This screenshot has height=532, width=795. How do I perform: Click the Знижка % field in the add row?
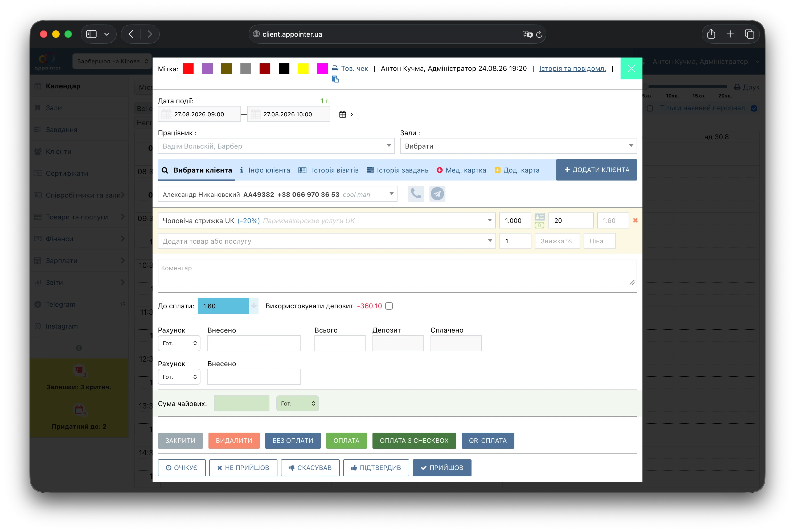[x=557, y=241]
